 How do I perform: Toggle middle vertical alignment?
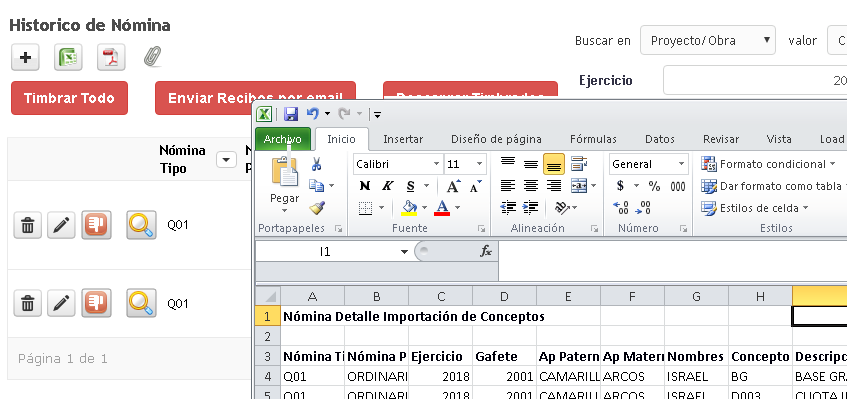click(531, 164)
